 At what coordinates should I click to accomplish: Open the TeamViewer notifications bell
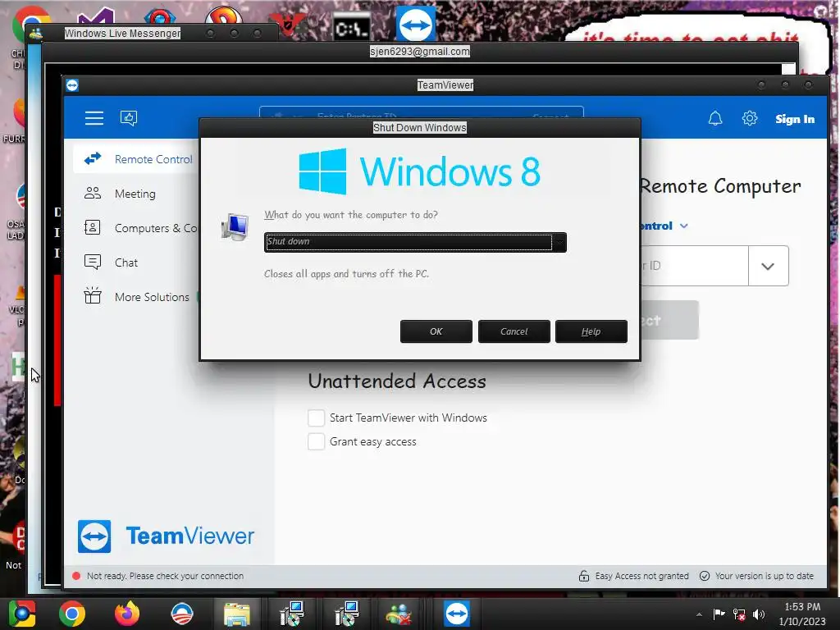pyautogui.click(x=715, y=118)
